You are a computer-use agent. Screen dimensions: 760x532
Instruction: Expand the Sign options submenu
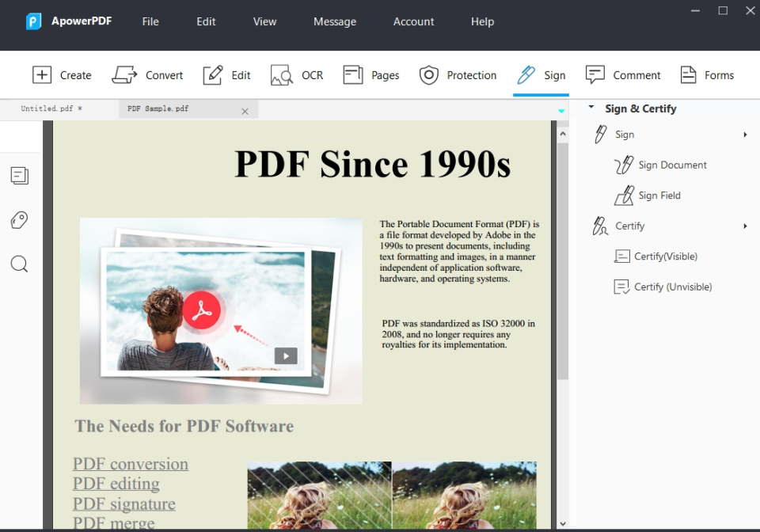click(x=744, y=134)
